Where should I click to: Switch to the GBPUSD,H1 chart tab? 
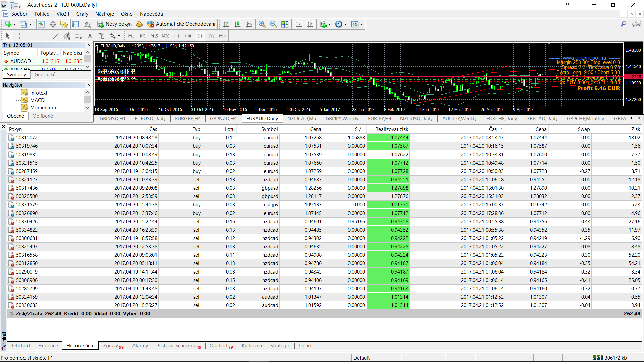(112, 119)
